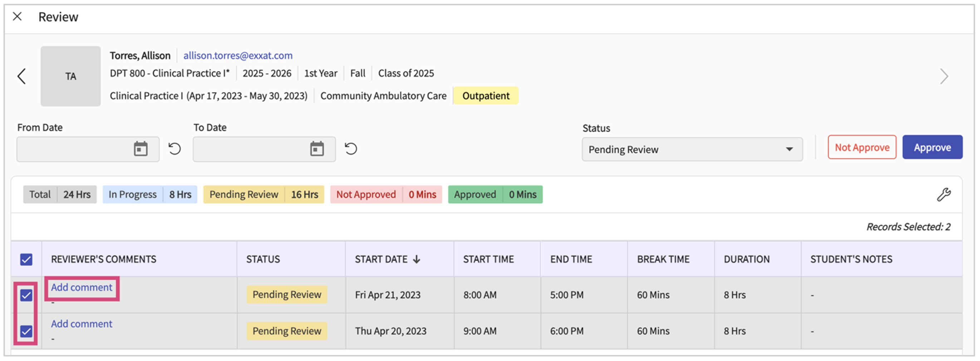Open the From Date calendar picker
The image size is (980, 361).
[140, 149]
